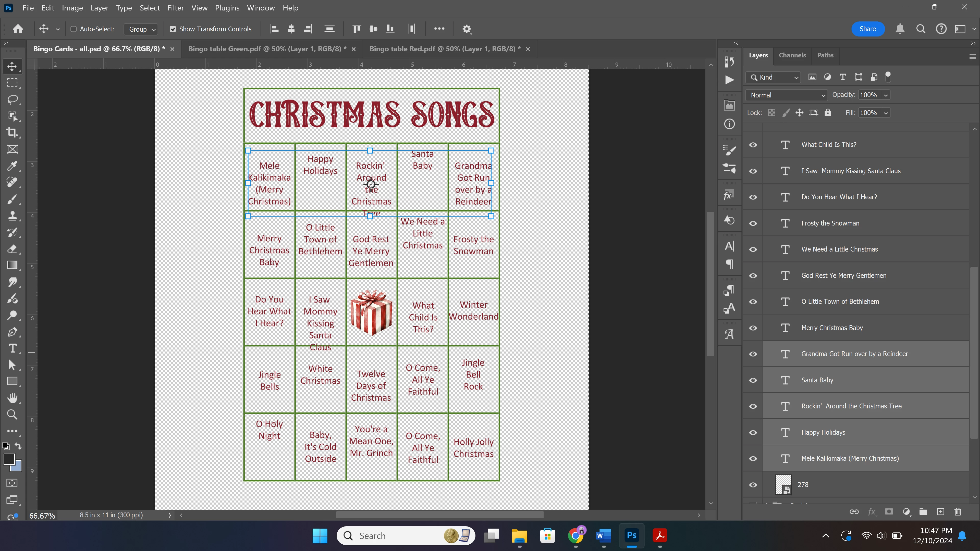980x551 pixels.
Task: Filter layers by type layers icon
Action: tap(843, 77)
